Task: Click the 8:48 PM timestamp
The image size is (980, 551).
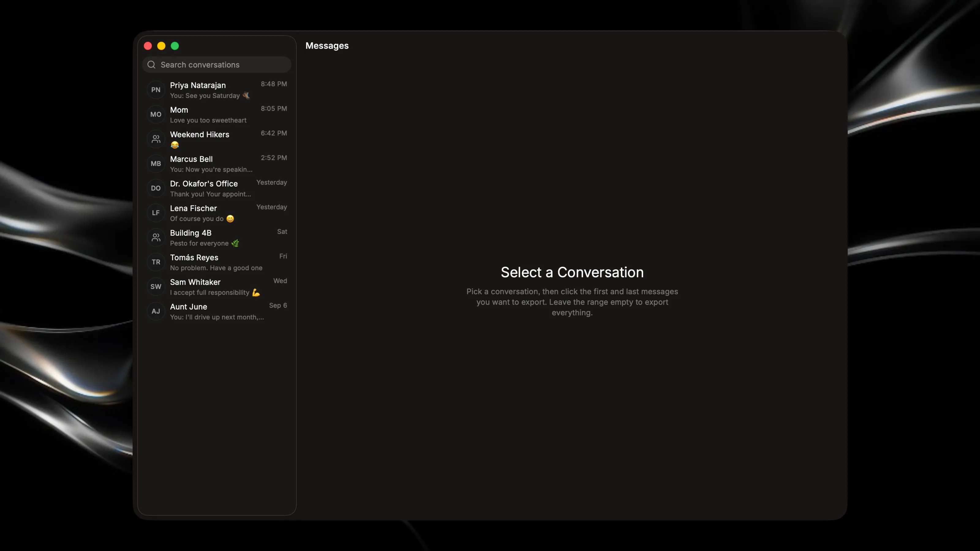Action: (x=274, y=84)
